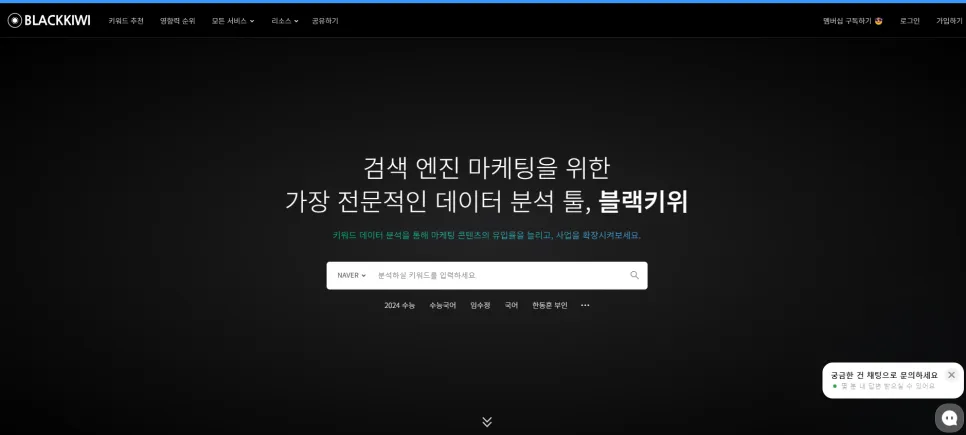
Task: Open the 공유하기 menu item
Action: click(x=325, y=21)
